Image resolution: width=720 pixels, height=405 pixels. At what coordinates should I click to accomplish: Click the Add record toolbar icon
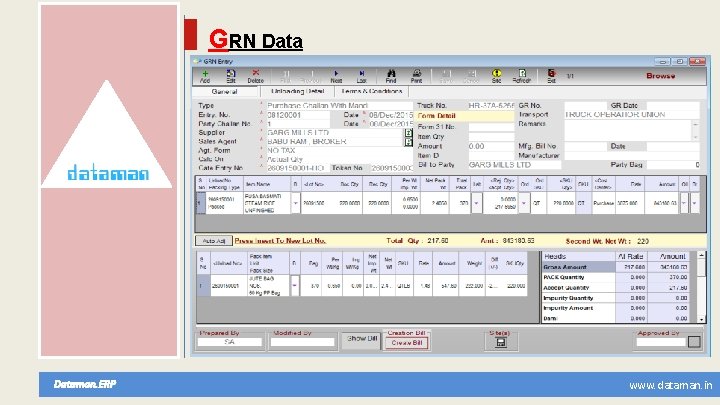205,76
